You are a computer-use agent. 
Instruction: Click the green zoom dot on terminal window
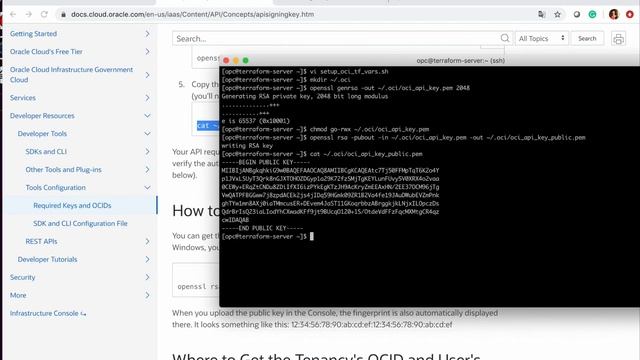coord(245,60)
